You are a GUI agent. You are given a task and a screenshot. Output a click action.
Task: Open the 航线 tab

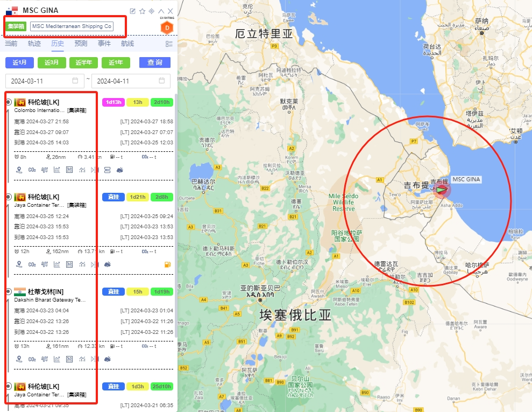click(x=127, y=44)
